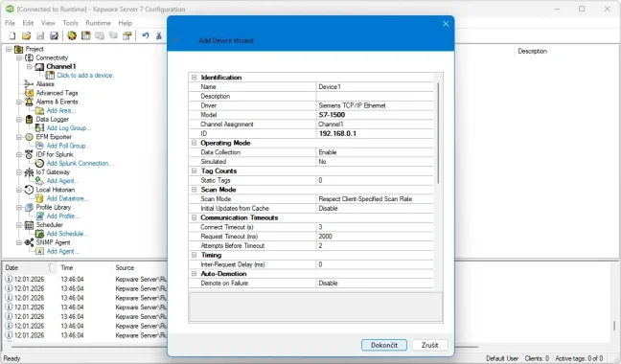Collapse the Operating Mode section

pos(194,143)
